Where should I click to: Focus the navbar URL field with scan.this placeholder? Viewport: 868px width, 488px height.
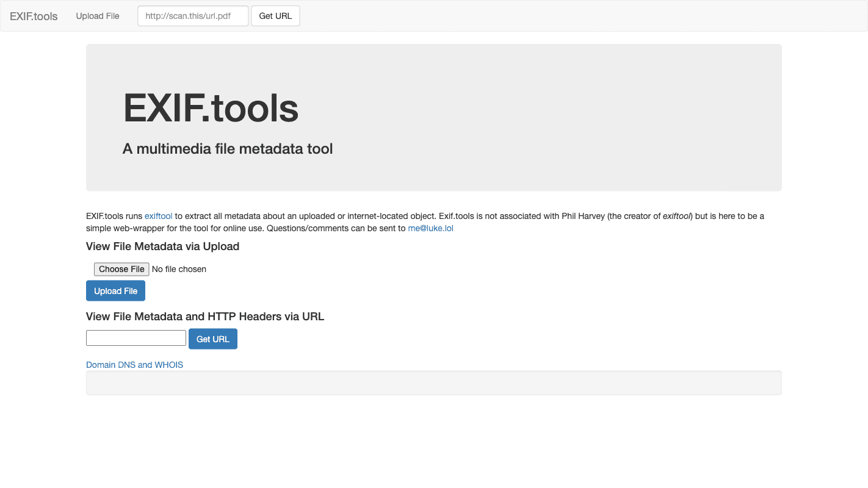point(193,16)
